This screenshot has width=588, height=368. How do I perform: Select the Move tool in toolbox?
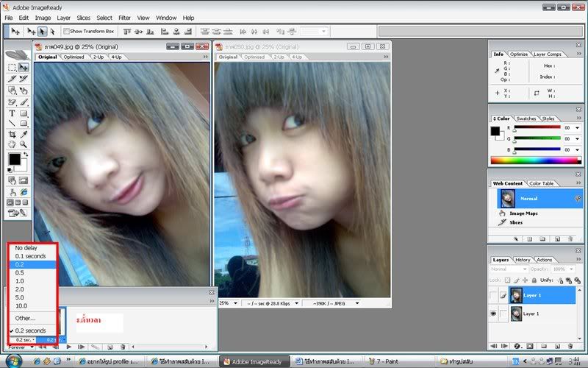coord(24,68)
